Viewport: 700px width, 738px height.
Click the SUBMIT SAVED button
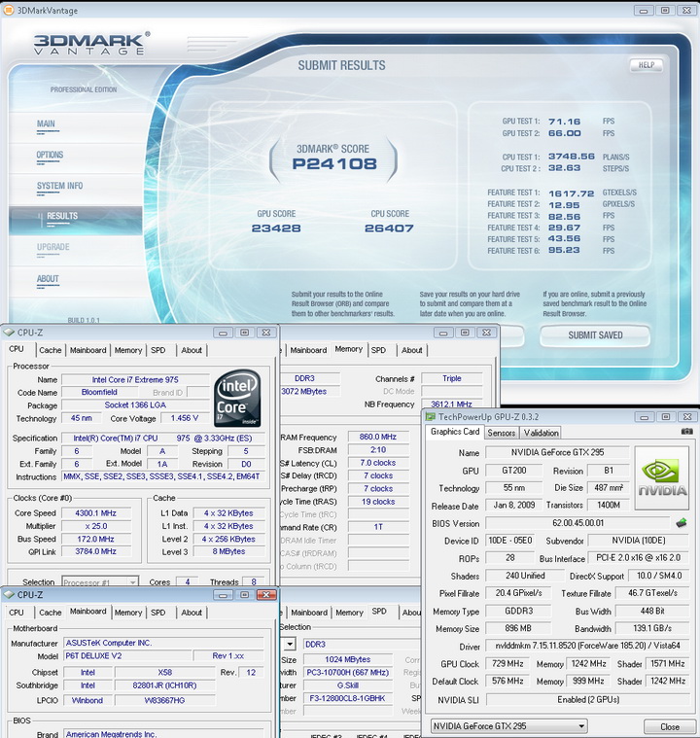tap(595, 335)
